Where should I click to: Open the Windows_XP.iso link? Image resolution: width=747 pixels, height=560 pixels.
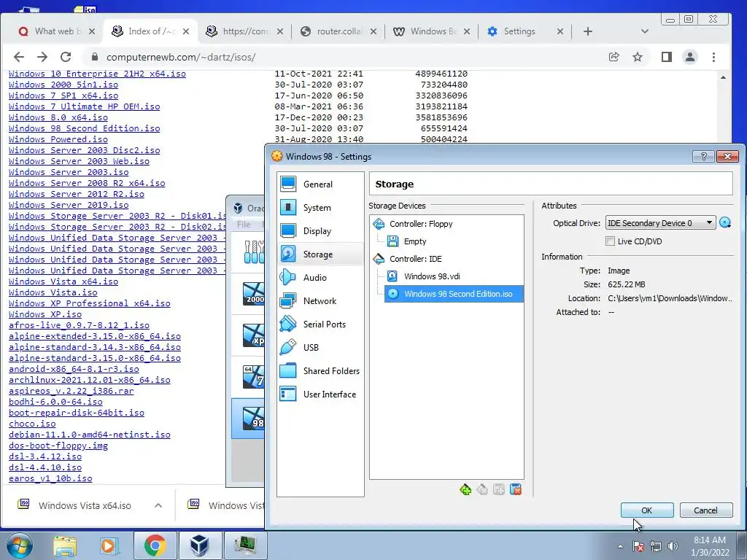[x=45, y=315]
